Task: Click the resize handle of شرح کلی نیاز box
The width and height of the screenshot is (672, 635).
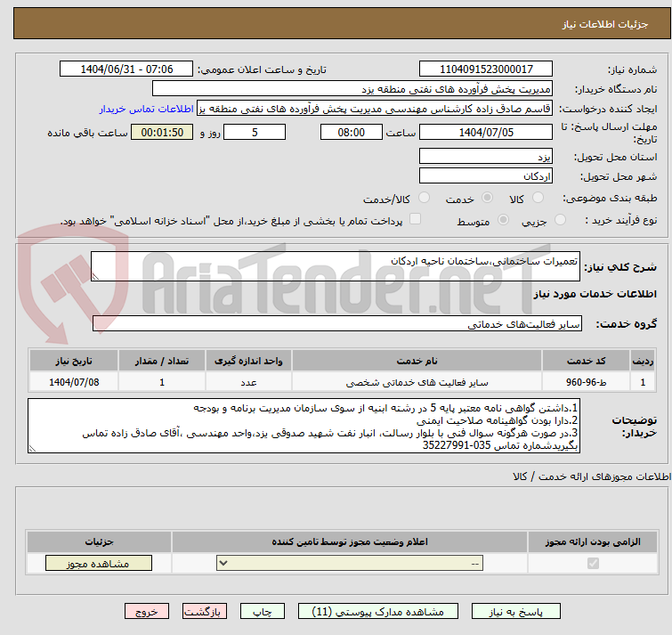Action: [x=95, y=277]
